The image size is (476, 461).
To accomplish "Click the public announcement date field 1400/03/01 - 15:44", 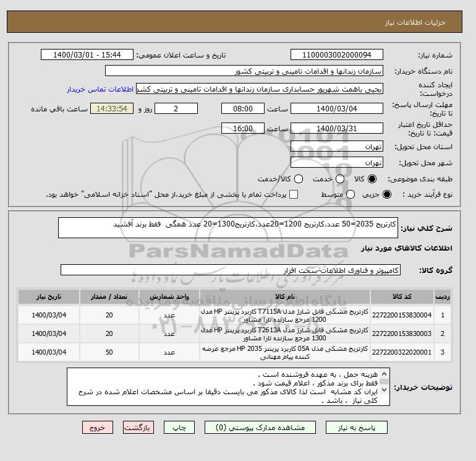I will [87, 54].
